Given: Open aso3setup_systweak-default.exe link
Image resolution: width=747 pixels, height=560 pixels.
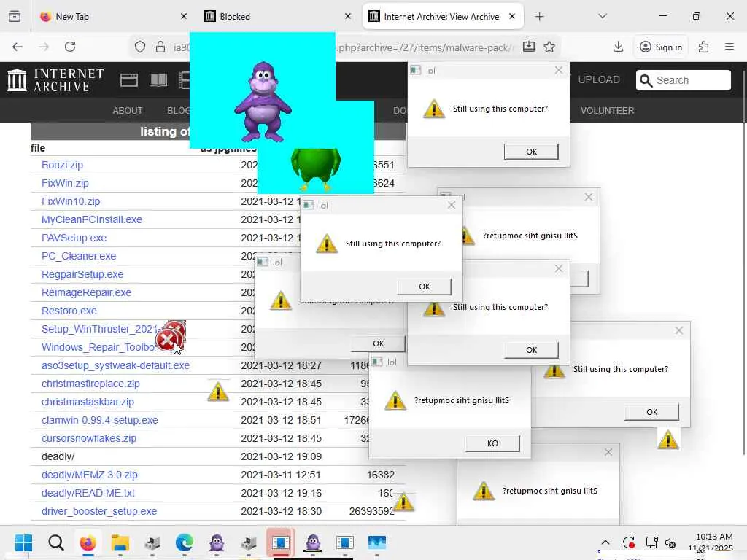Looking at the screenshot, I should click(x=115, y=365).
